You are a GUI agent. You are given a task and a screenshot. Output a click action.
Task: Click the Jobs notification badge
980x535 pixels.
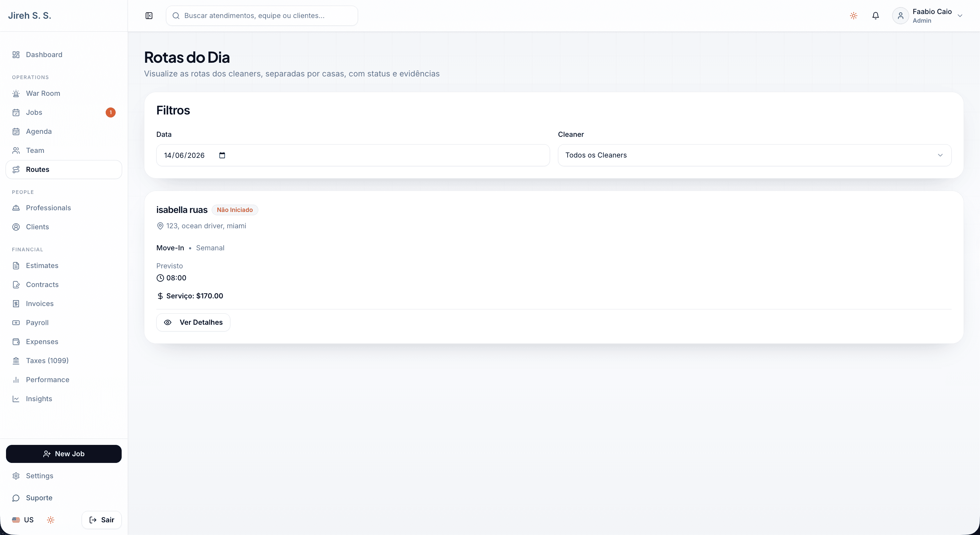[110, 112]
